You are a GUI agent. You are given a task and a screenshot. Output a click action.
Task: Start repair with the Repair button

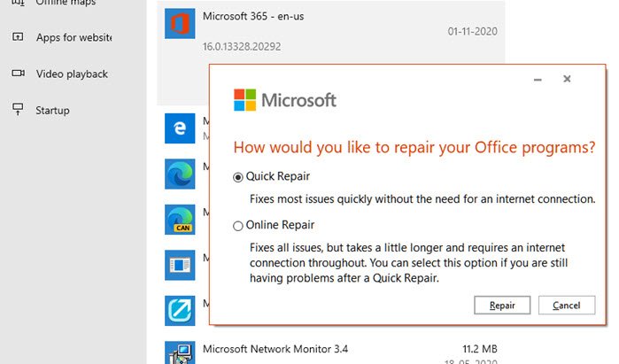[x=502, y=306]
